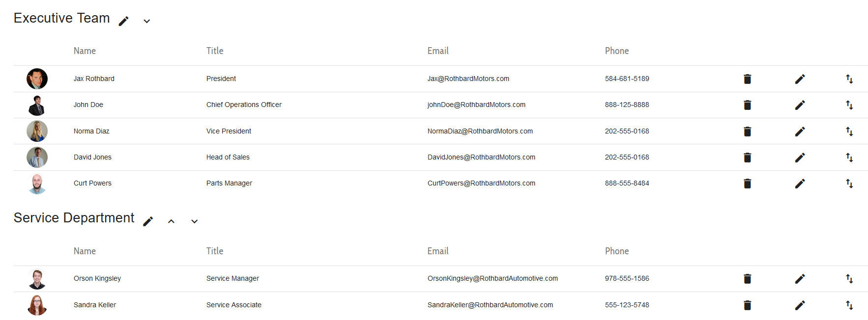
Task: Select the Jax@RothbardMotors.com email address
Action: [468, 79]
